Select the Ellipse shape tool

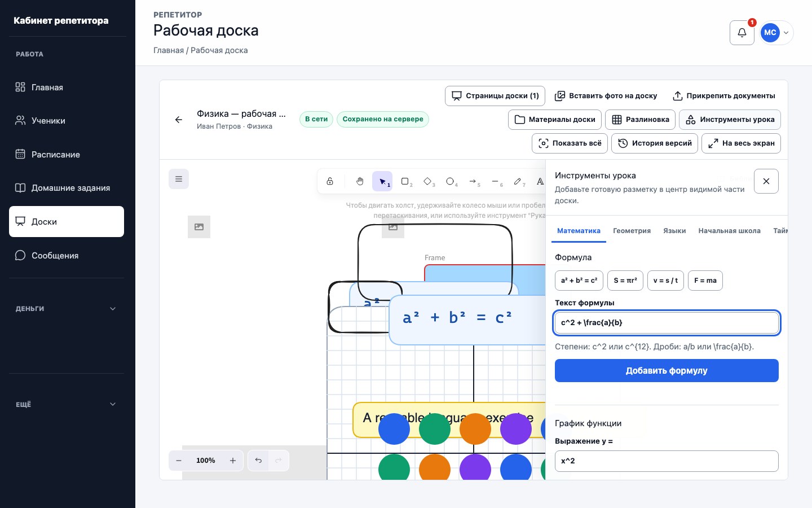tap(450, 181)
